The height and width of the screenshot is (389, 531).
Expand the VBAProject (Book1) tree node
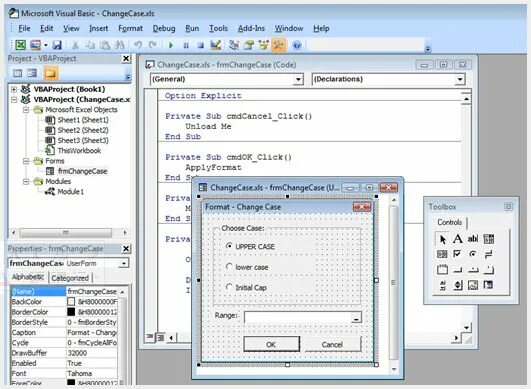pos(14,89)
